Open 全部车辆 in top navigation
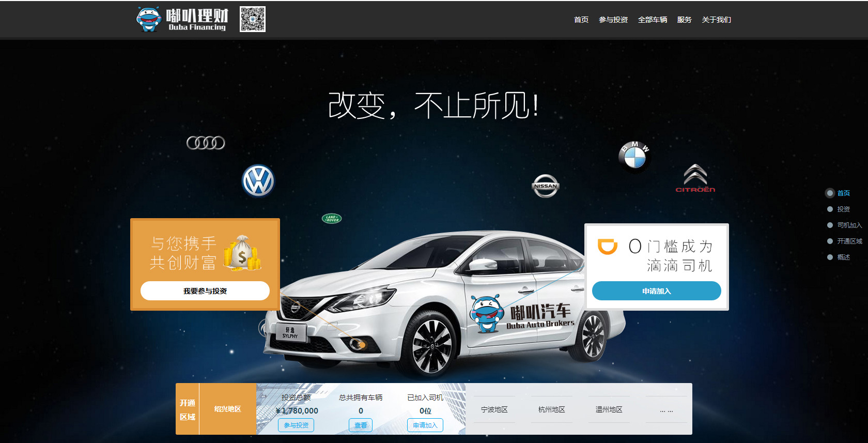The width and height of the screenshot is (868, 443). click(x=653, y=20)
